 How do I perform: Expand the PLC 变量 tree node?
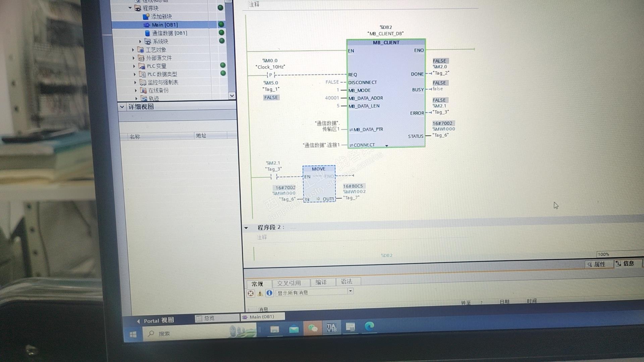[x=134, y=66]
